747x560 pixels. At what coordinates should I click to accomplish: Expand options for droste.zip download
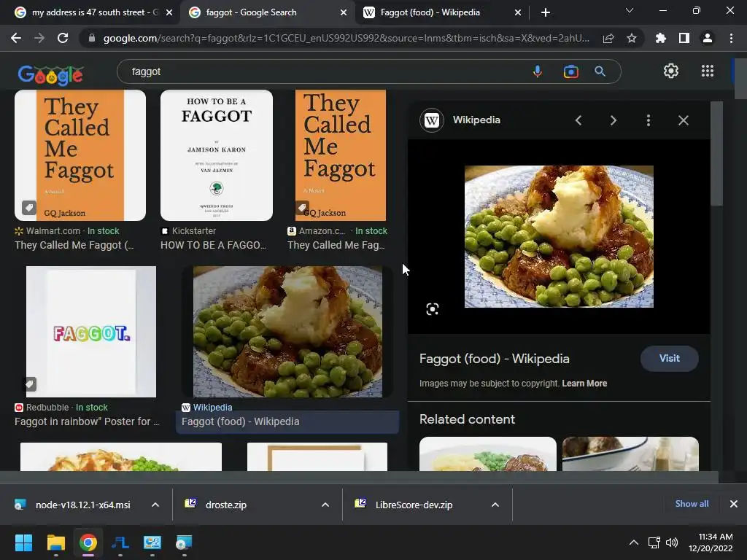pos(325,505)
